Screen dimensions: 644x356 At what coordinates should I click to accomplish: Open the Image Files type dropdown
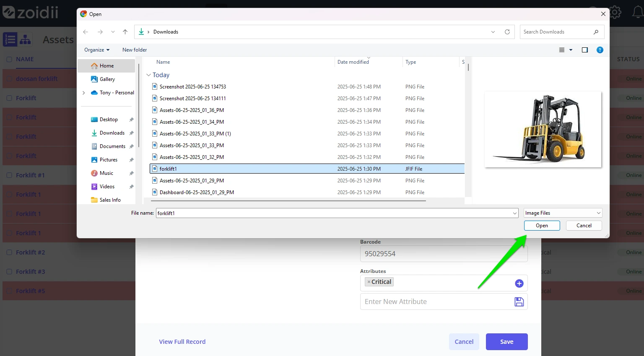coord(563,213)
